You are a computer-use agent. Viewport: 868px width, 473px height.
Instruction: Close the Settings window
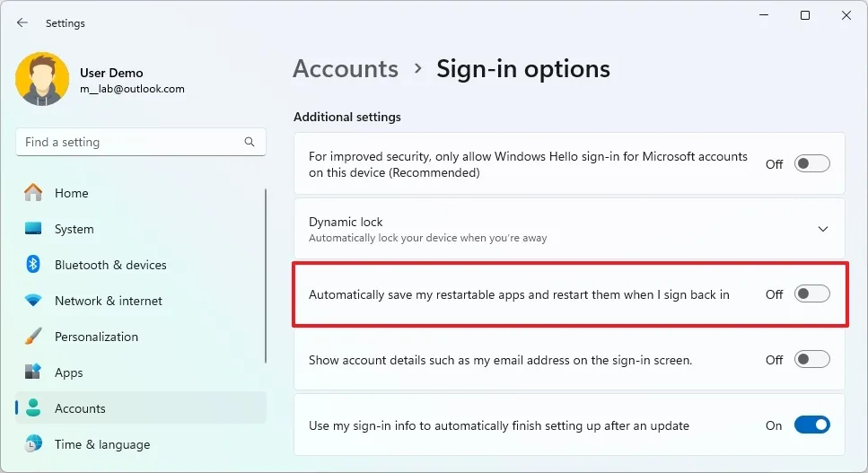point(846,15)
